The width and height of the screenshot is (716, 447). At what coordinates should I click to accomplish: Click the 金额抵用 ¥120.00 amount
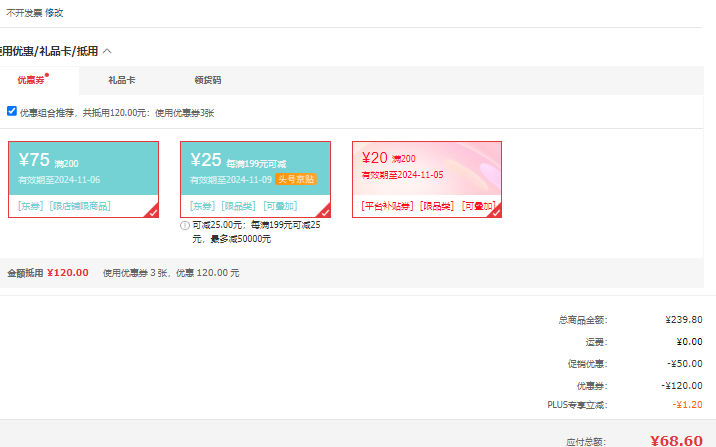coord(68,273)
